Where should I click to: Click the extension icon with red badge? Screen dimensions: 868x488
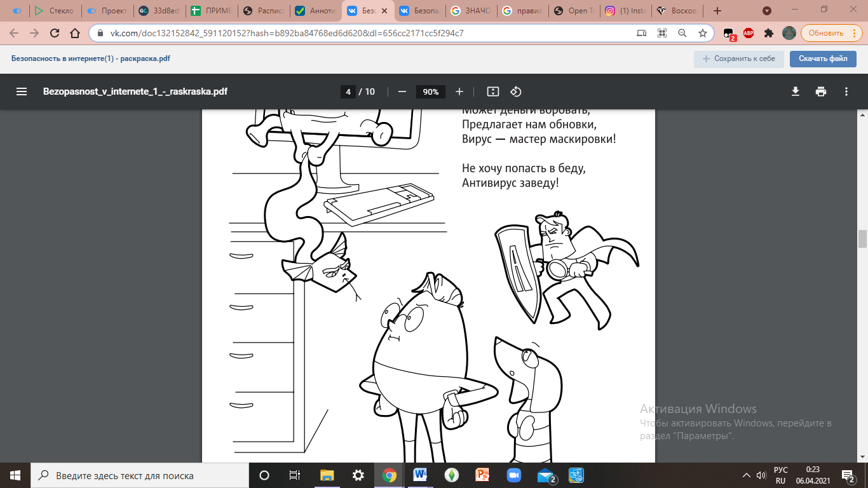[729, 34]
